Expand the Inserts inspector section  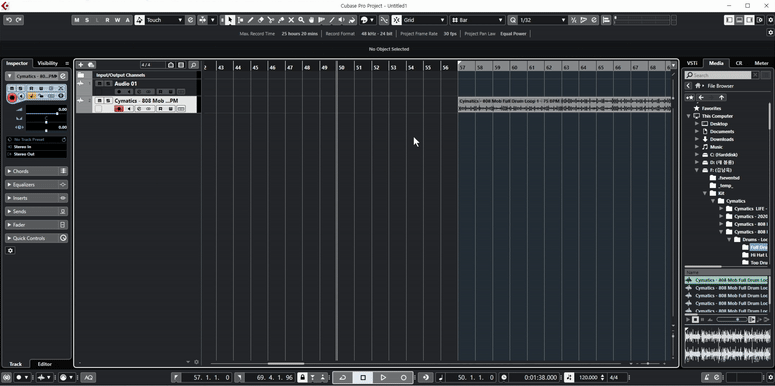pyautogui.click(x=37, y=198)
